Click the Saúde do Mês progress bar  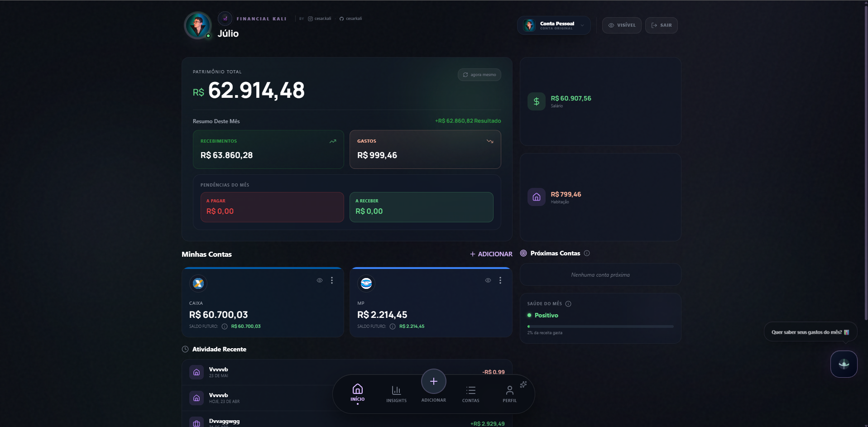click(x=600, y=326)
